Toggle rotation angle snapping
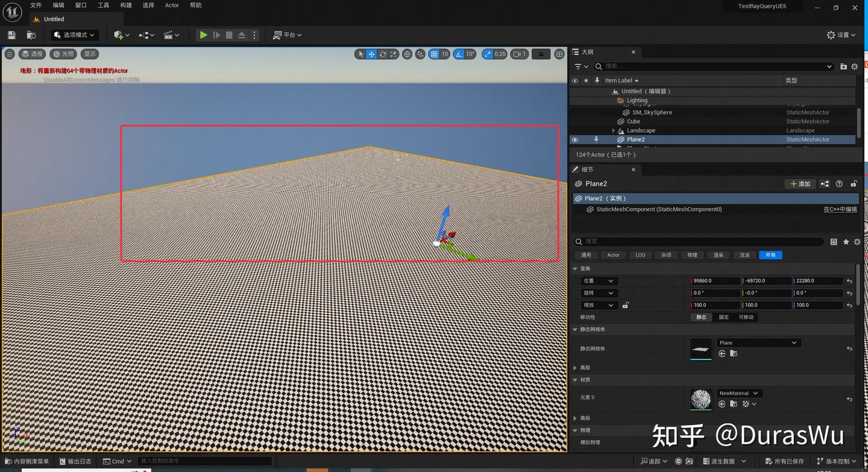This screenshot has height=472, width=868. [x=459, y=54]
